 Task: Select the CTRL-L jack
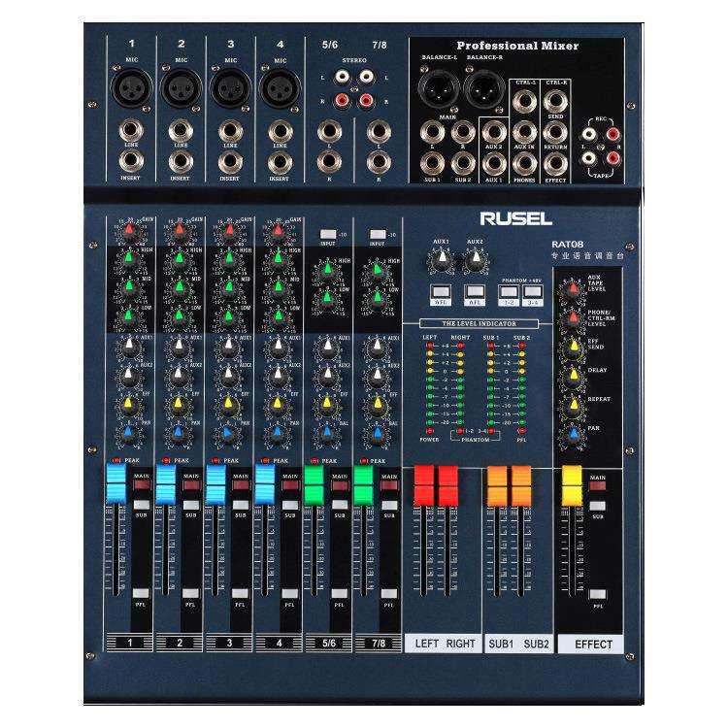(525, 101)
